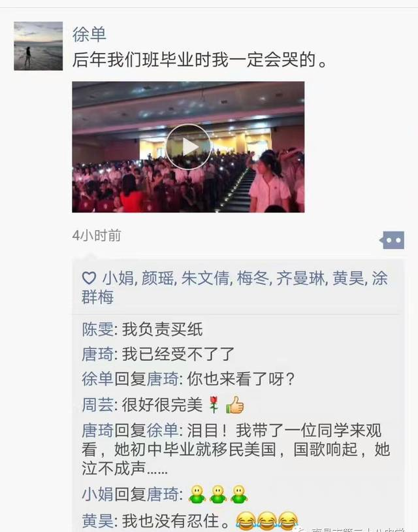Tap commenter name 黄昊 at the bottom
The width and height of the screenshot is (418, 532).
[97, 521]
